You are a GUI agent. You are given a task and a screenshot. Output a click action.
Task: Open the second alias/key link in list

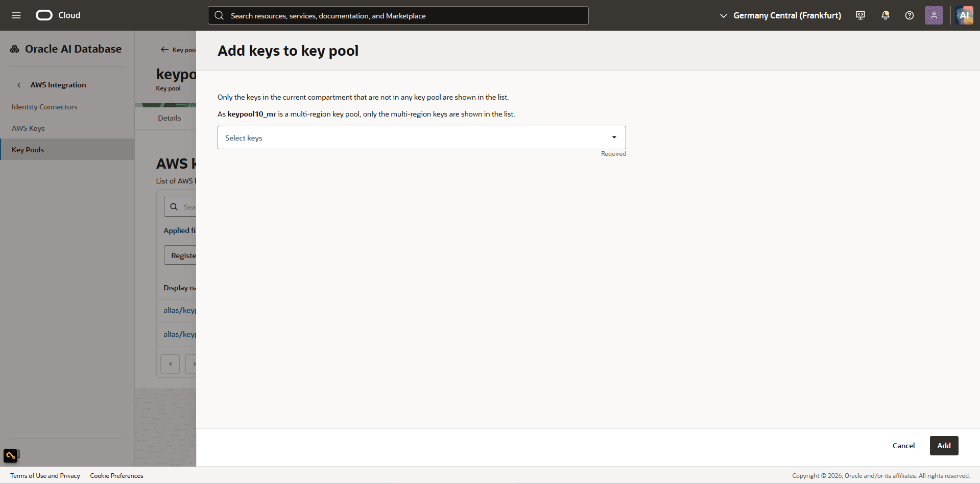click(x=180, y=334)
